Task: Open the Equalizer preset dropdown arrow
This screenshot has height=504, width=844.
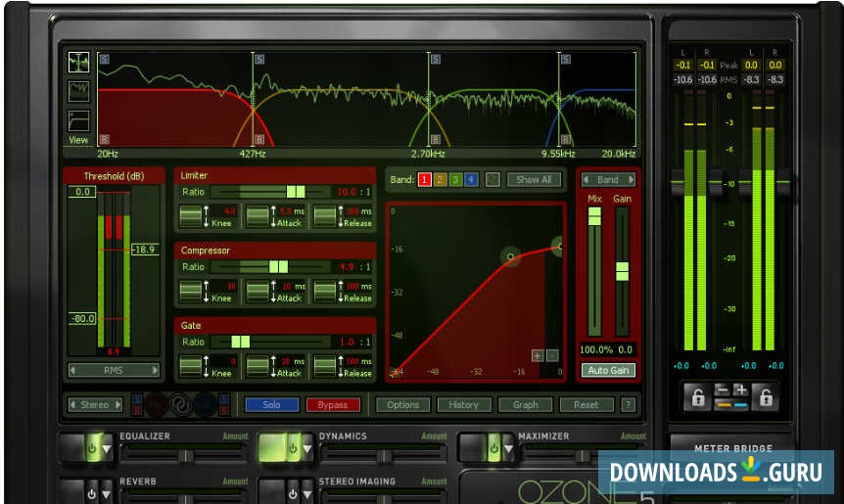Action: (107, 448)
